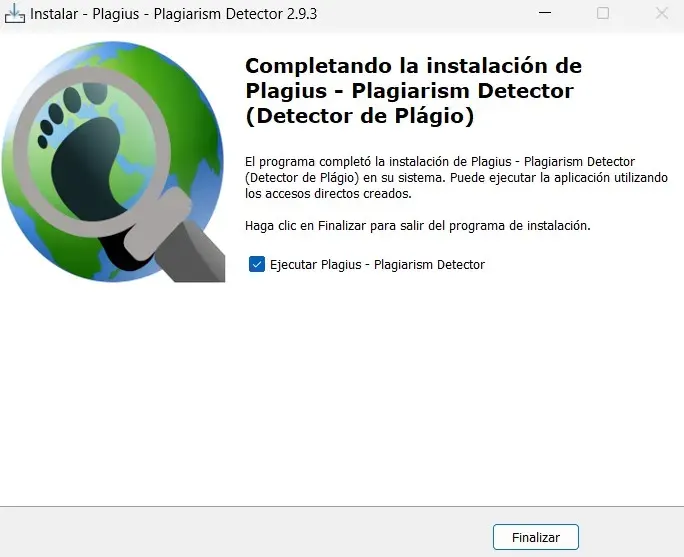This screenshot has width=684, height=557.
Task: Click the Plagius globe footprint logo
Action: [x=113, y=162]
